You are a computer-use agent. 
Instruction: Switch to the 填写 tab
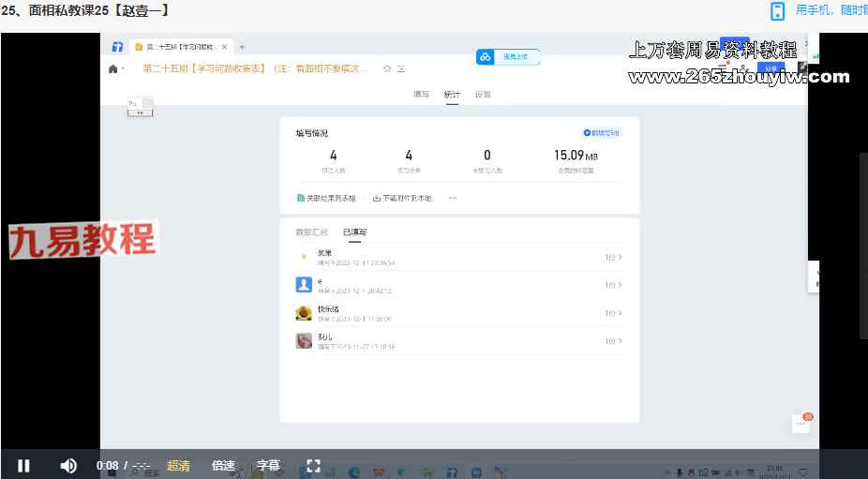(x=422, y=95)
